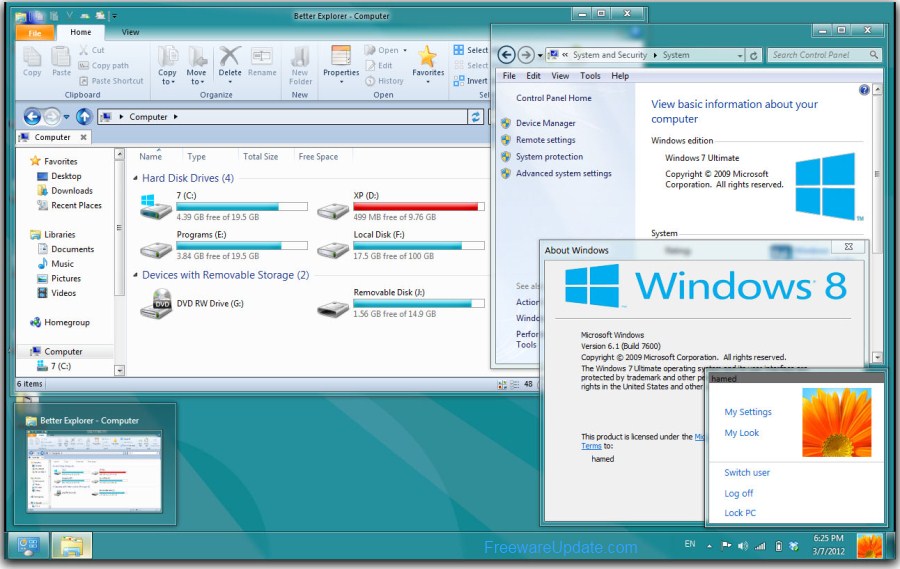Click the Edit icon in Open group
Screen dimensions: 900x569
tap(379, 65)
